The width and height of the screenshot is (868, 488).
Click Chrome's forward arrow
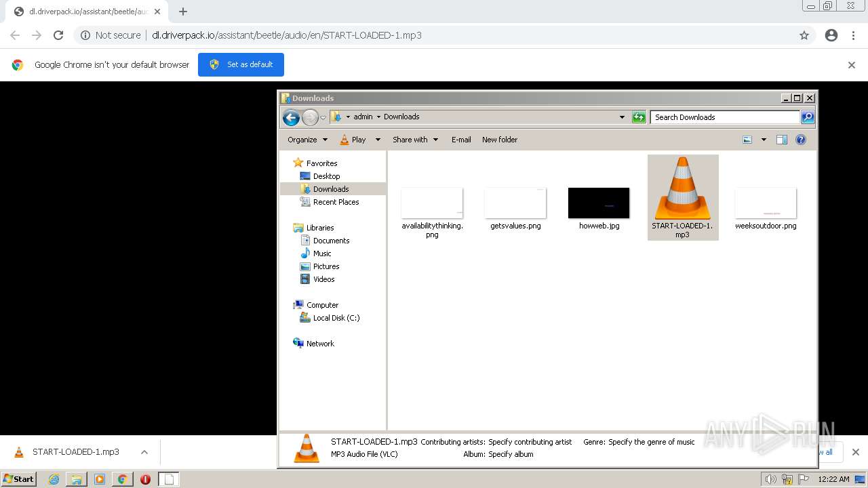[x=37, y=35]
